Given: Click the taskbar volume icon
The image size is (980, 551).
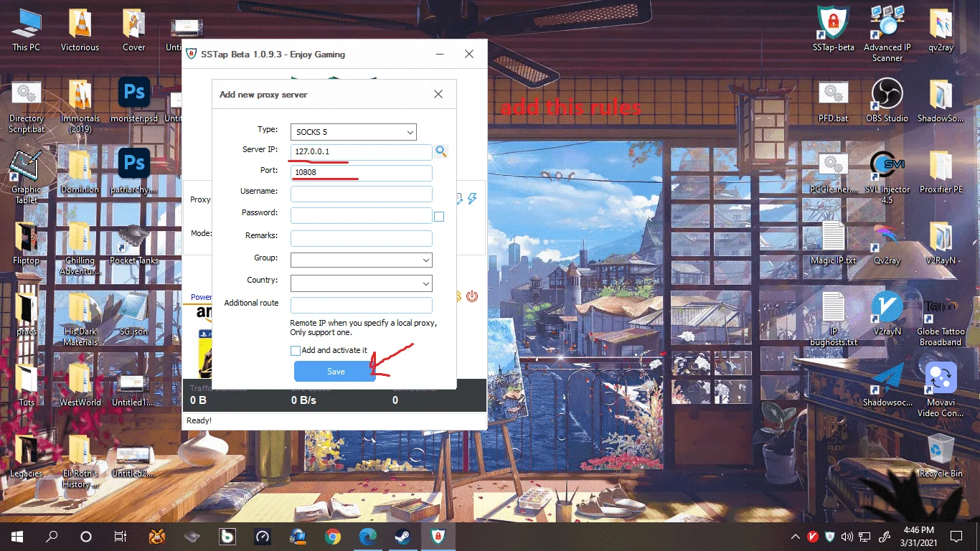Looking at the screenshot, I should (x=848, y=537).
